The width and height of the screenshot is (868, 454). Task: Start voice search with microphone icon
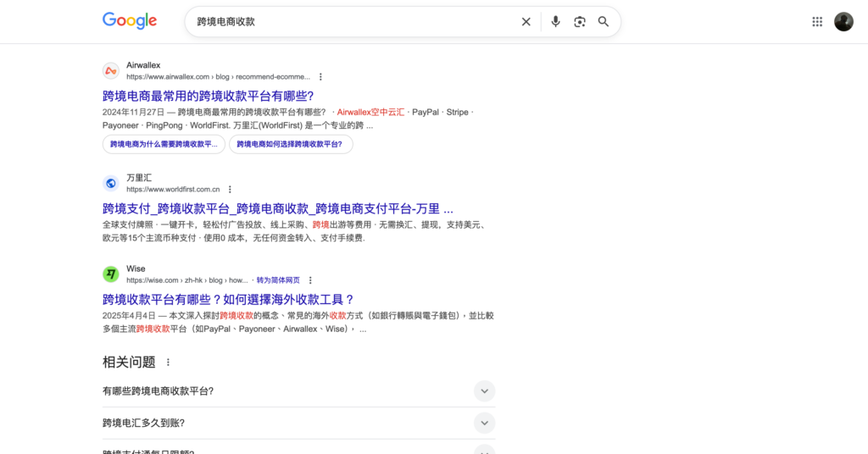tap(555, 21)
